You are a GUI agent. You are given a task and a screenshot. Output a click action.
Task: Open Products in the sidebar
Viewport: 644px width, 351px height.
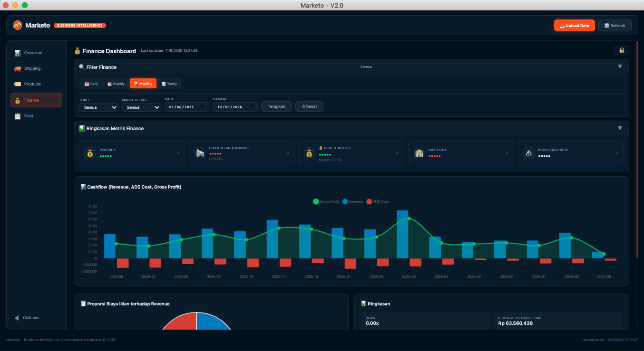[36, 84]
